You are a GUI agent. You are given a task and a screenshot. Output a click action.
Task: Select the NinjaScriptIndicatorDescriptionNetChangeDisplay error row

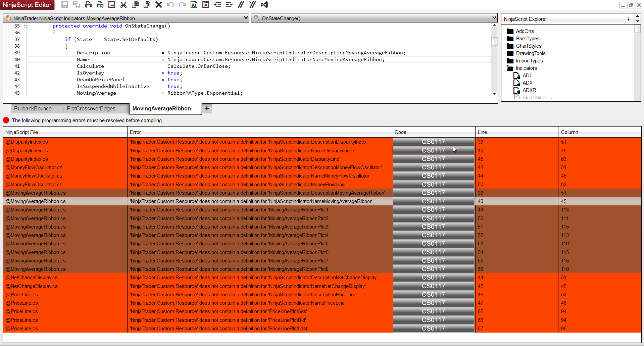click(322, 278)
